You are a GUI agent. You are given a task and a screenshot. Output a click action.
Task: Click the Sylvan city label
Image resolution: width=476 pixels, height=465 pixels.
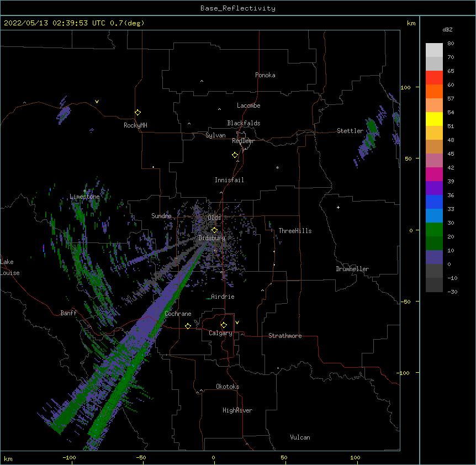click(x=215, y=135)
